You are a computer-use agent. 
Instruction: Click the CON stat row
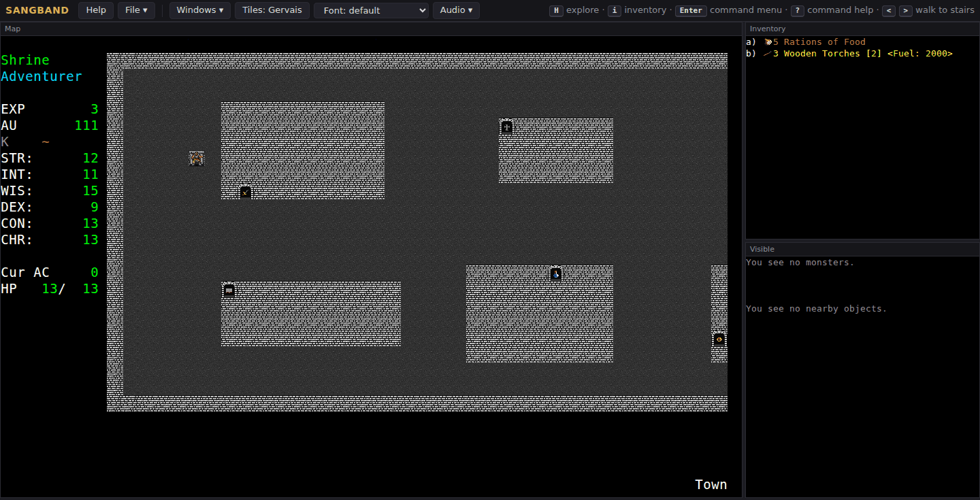[50, 223]
